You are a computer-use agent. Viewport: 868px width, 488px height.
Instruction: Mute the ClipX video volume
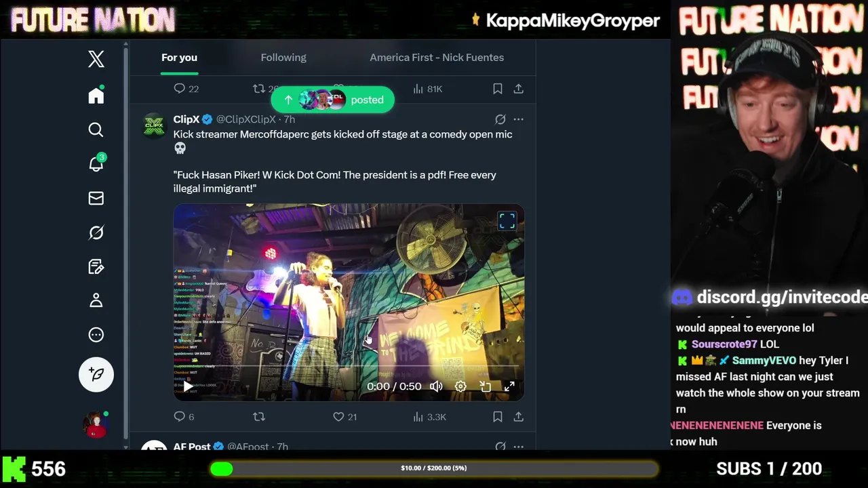click(x=436, y=386)
